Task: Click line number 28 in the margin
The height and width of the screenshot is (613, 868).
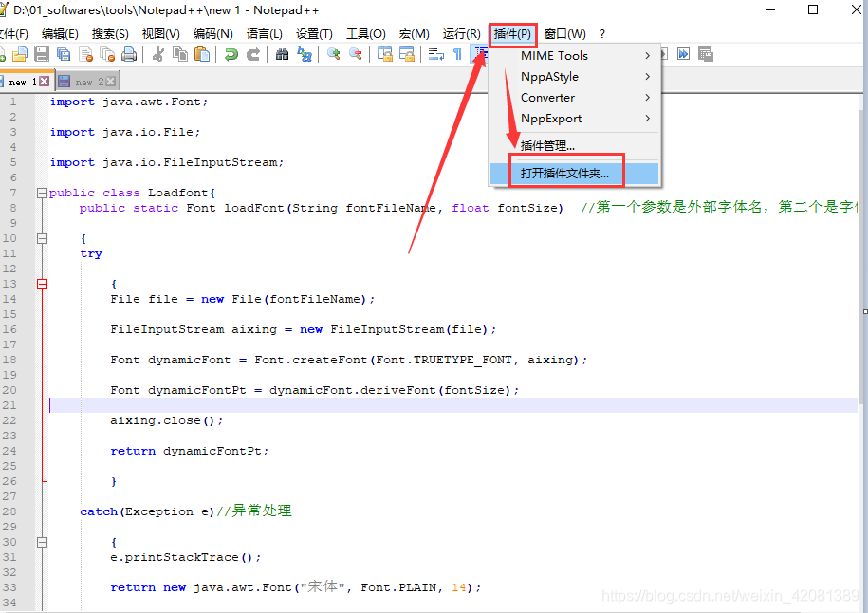Action: tap(9, 511)
